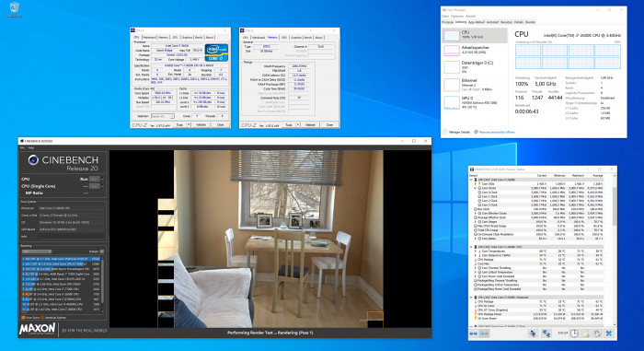Open Help menu in Cinebench
The height and width of the screenshot is (351, 644).
(x=30, y=147)
